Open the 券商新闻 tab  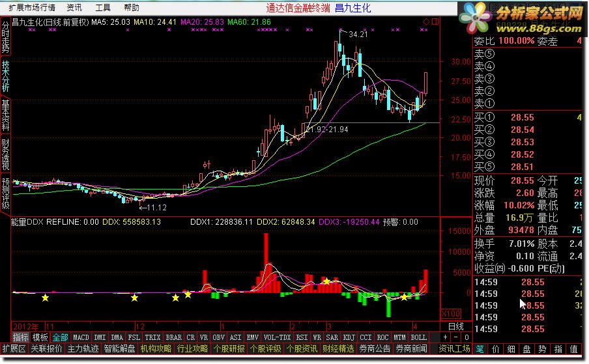[x=411, y=349]
